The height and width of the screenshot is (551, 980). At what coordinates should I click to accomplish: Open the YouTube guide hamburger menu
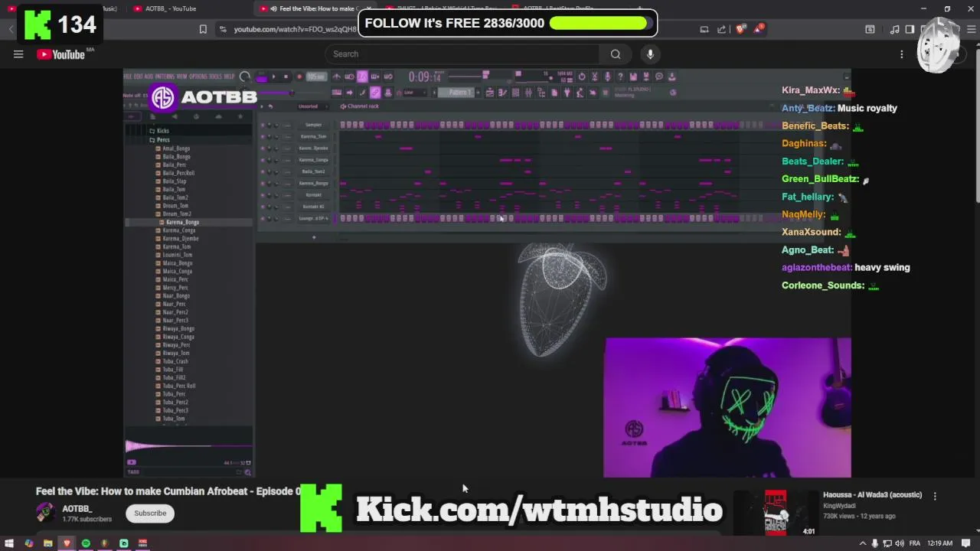[x=18, y=54]
